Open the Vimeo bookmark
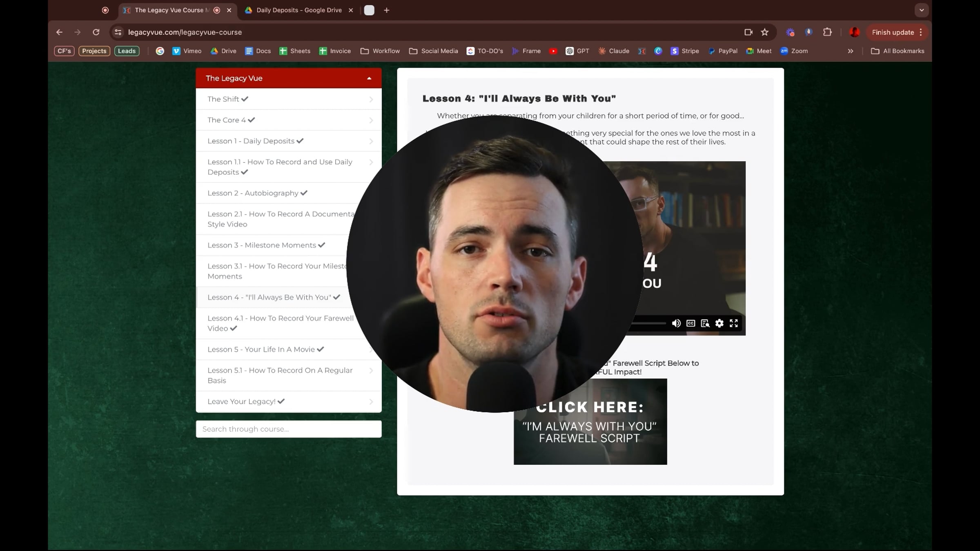980x551 pixels. [187, 51]
